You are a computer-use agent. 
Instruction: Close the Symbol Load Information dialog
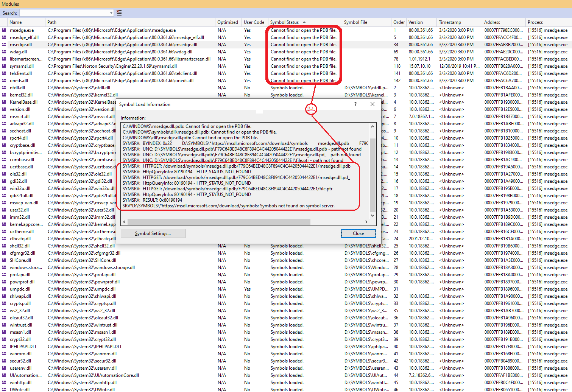[358, 233]
